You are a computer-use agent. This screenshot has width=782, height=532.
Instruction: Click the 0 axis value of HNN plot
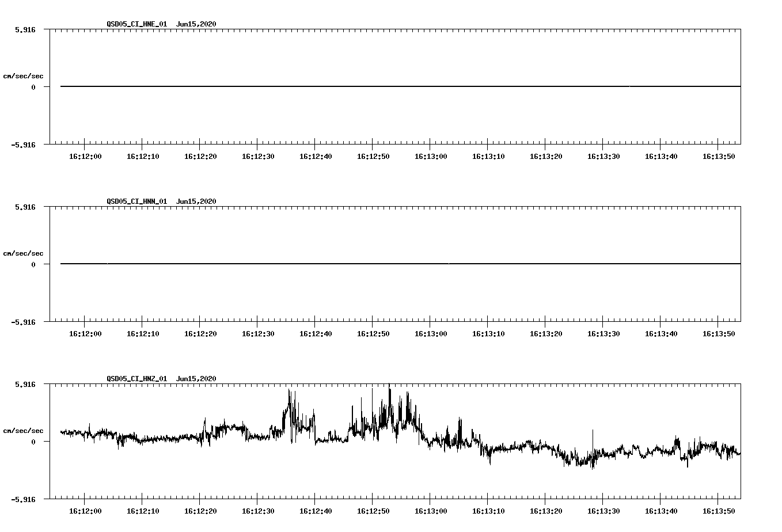(x=33, y=264)
